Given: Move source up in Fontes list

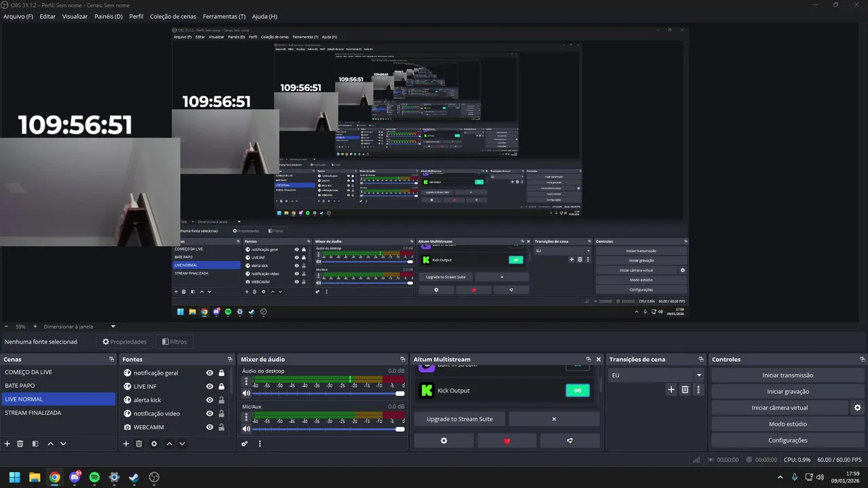Looking at the screenshot, I should (169, 444).
